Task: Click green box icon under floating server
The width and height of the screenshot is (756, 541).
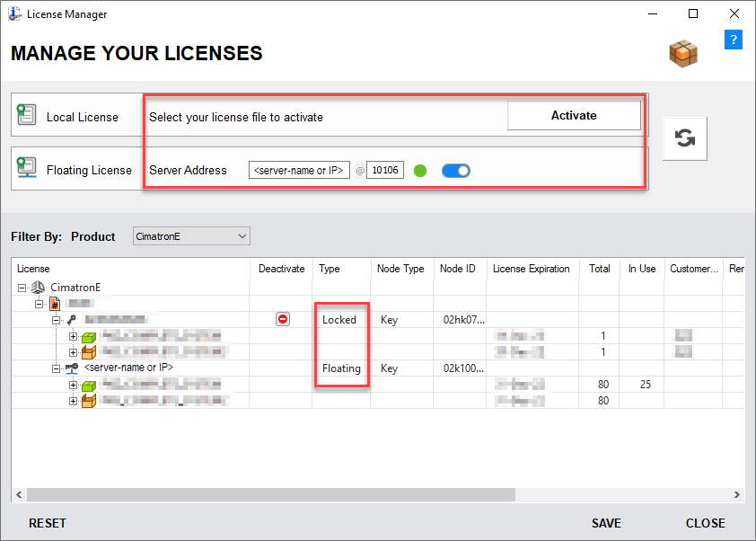Action: (x=89, y=386)
